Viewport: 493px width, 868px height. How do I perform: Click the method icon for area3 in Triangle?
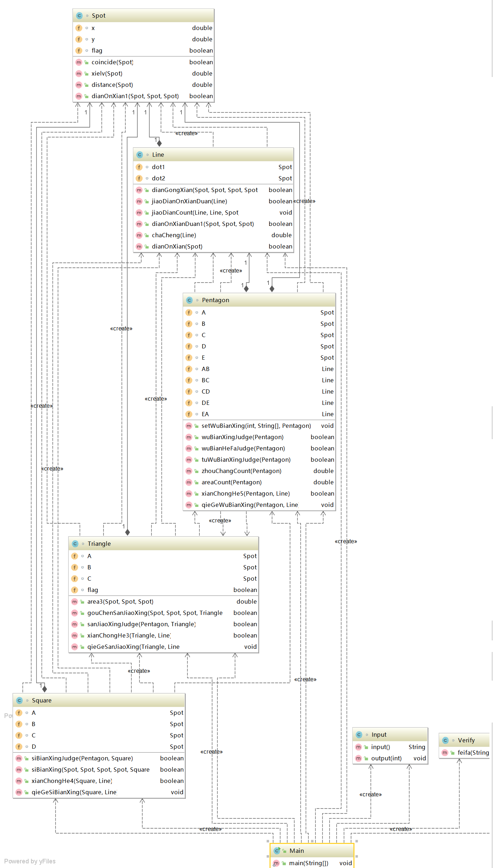tap(75, 601)
